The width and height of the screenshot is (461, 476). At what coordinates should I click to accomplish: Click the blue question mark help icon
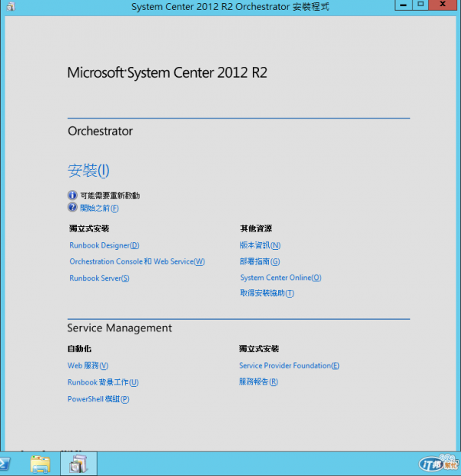pyautogui.click(x=72, y=208)
